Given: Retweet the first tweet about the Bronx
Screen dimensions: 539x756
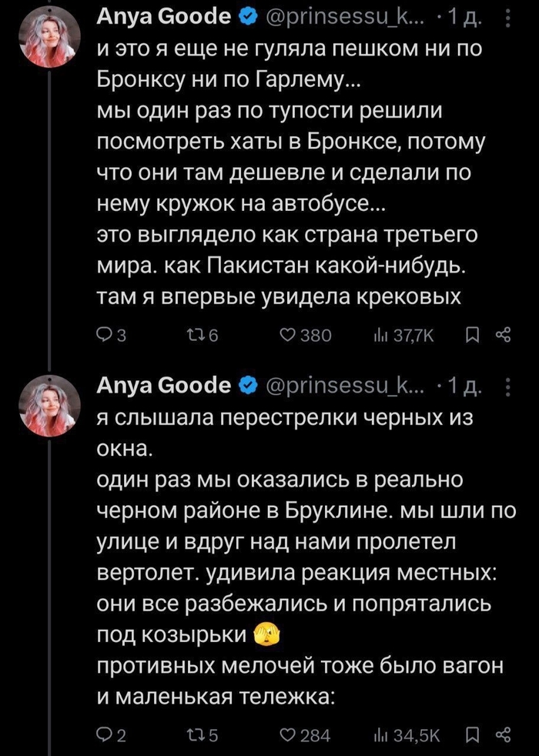Looking at the screenshot, I should click(x=192, y=335).
